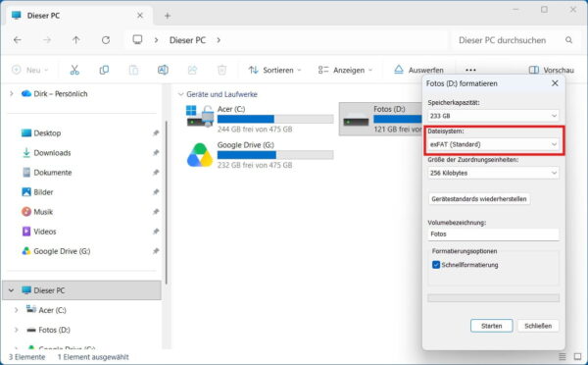Select Dirk – Persönlich OneDrive entry

61,93
